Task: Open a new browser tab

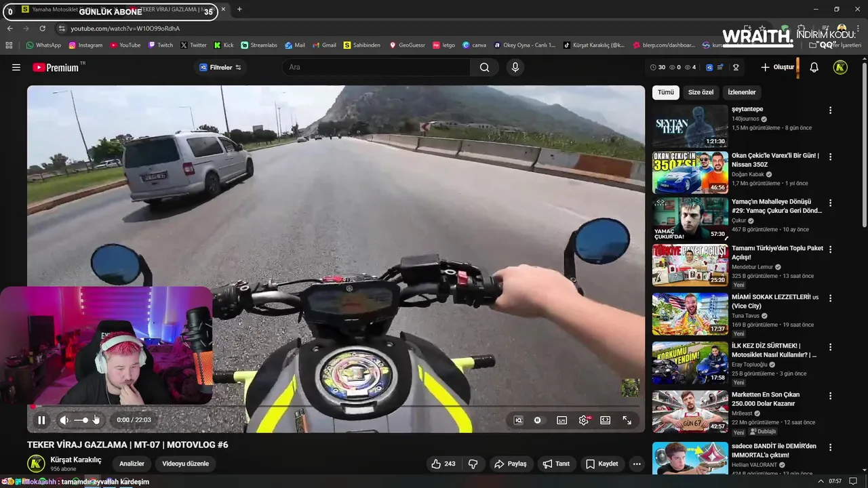Action: tap(239, 9)
